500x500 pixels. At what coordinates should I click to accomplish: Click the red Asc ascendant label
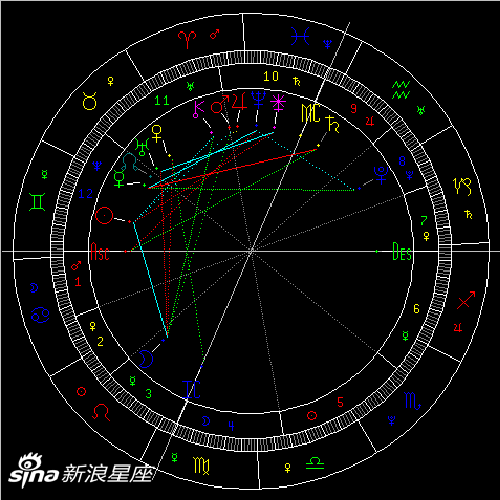[x=100, y=252]
